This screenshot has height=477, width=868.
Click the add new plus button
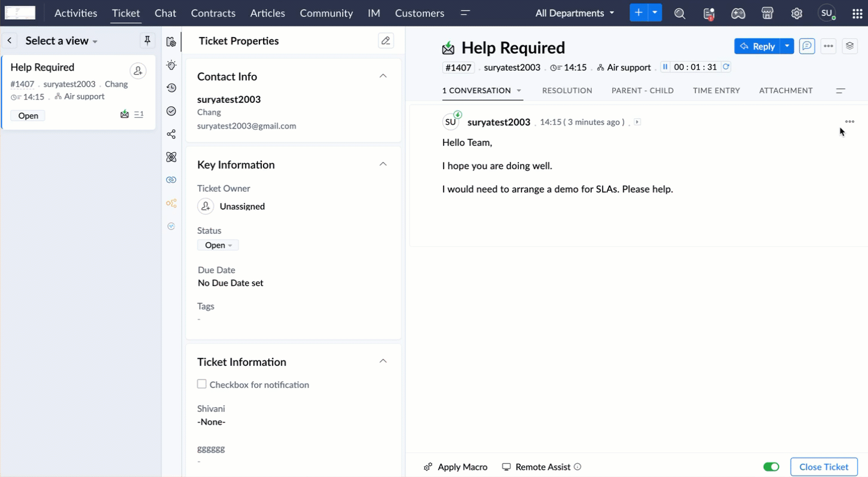638,13
